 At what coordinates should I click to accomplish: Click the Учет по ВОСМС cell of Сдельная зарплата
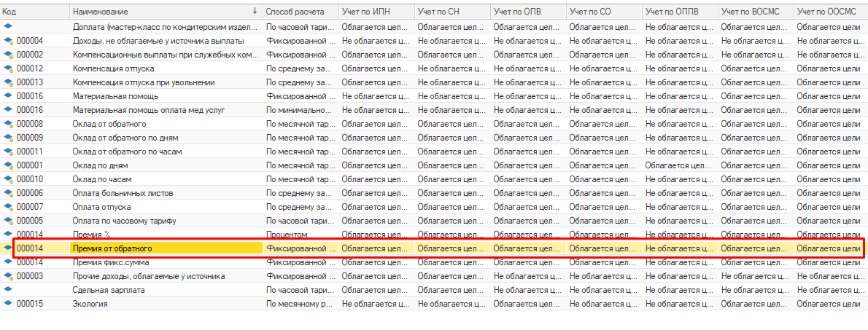(x=756, y=290)
